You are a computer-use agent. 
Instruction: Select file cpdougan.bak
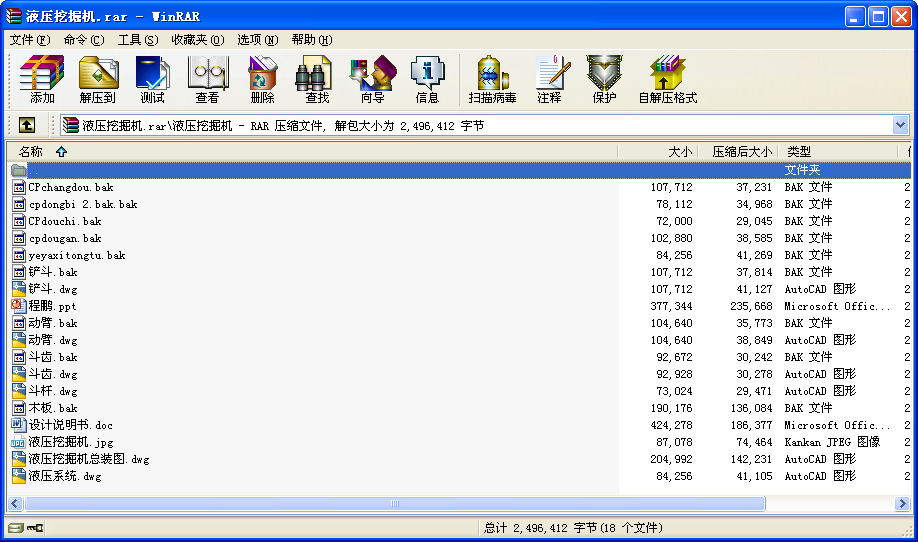[x=64, y=238]
